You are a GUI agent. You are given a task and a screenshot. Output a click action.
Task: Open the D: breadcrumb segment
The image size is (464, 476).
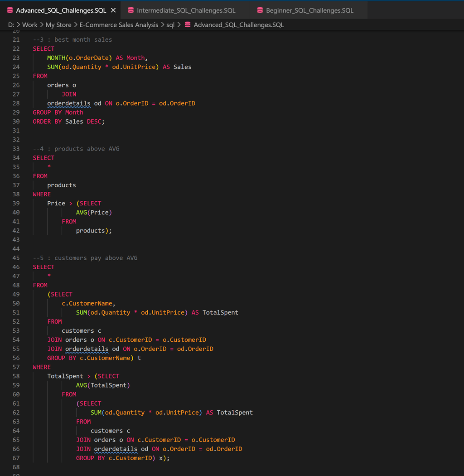(x=11, y=25)
